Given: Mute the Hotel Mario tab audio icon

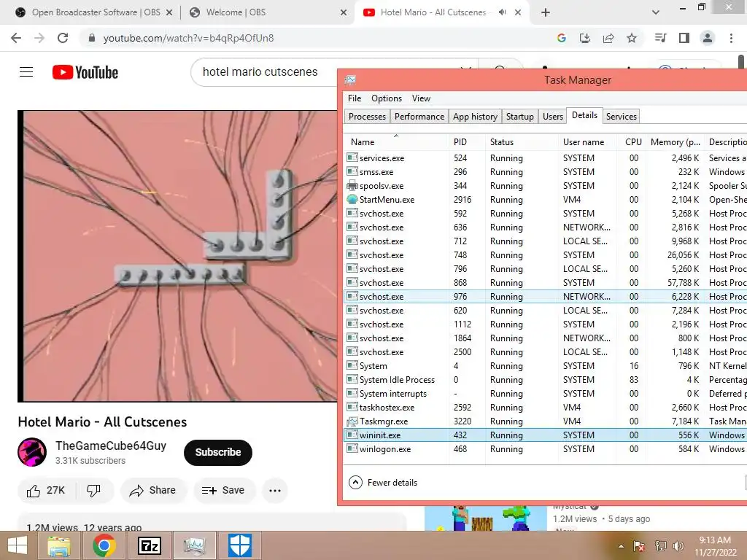Looking at the screenshot, I should tap(502, 12).
